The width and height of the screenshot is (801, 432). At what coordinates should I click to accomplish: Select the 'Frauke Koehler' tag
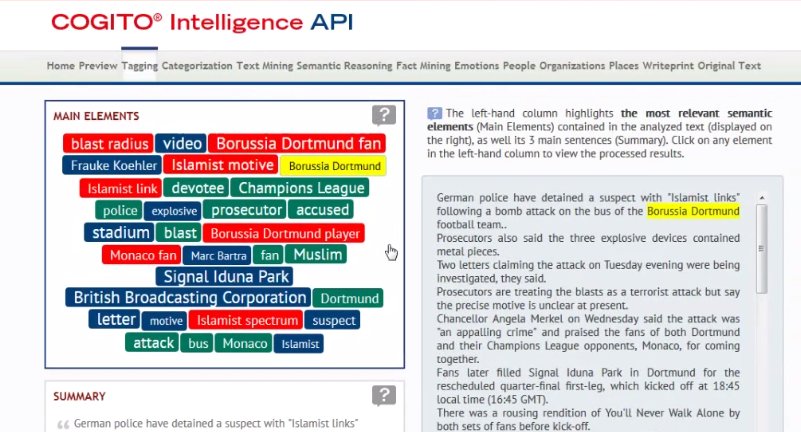(113, 165)
